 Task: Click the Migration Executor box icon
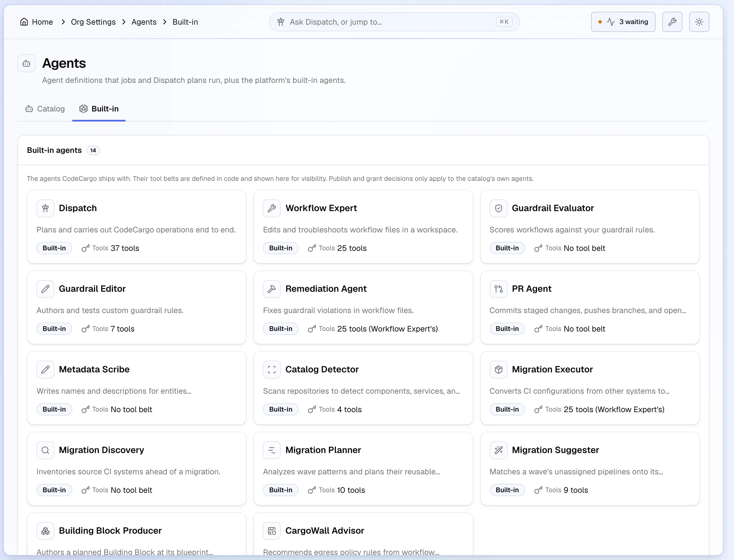(498, 370)
